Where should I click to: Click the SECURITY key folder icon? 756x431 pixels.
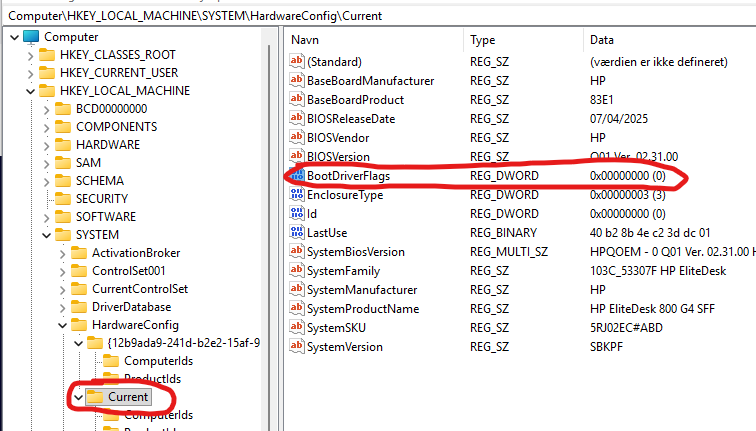[x=63, y=199]
